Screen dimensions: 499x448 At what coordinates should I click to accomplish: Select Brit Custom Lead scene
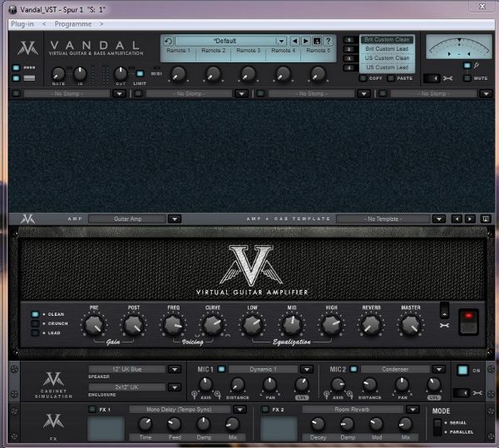[387, 49]
